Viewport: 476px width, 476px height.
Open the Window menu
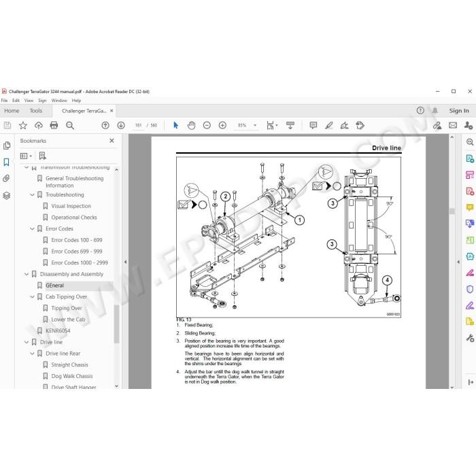[59, 101]
